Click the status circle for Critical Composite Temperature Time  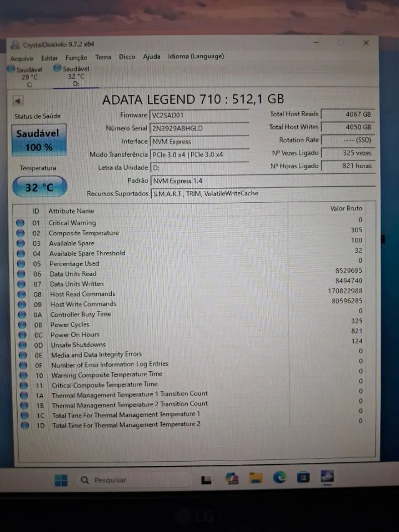tap(24, 385)
